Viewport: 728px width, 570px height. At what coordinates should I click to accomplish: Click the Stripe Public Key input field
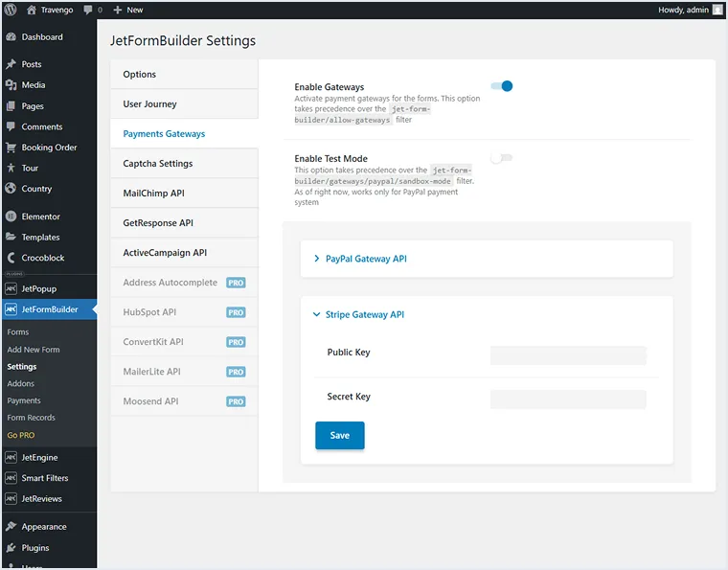pyautogui.click(x=568, y=355)
